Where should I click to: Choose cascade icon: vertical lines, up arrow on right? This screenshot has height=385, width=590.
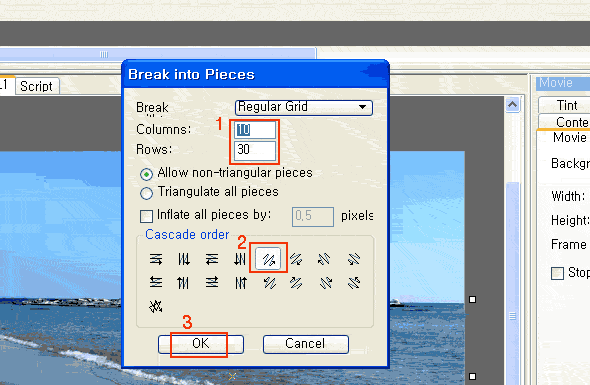(241, 282)
